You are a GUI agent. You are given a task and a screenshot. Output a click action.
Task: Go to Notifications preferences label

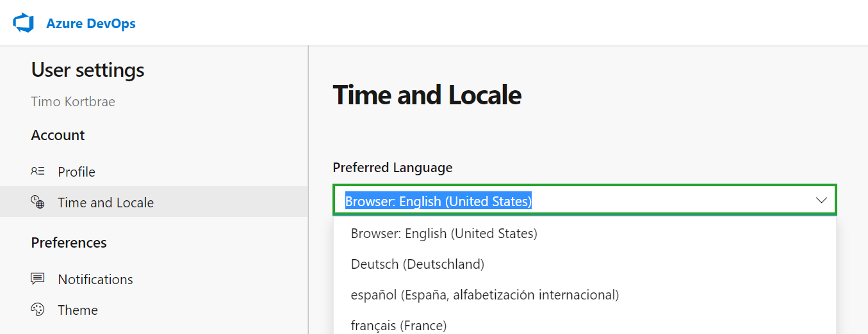coord(95,279)
